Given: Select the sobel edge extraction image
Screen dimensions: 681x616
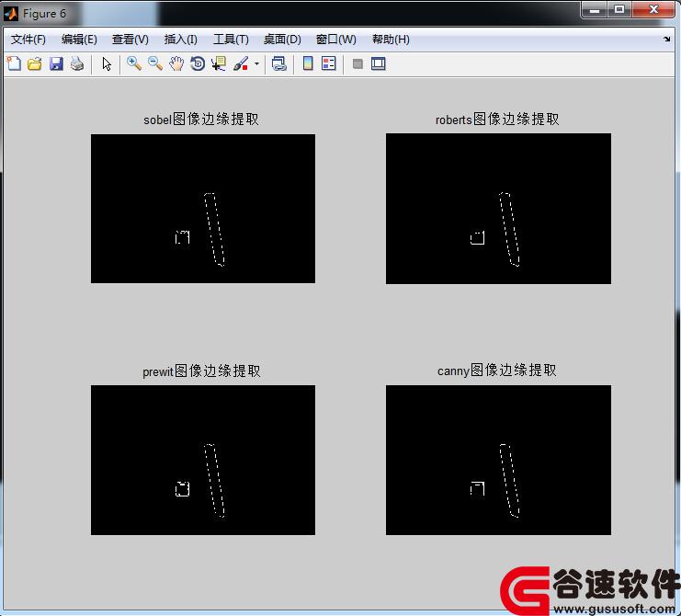Looking at the screenshot, I should tap(203, 209).
